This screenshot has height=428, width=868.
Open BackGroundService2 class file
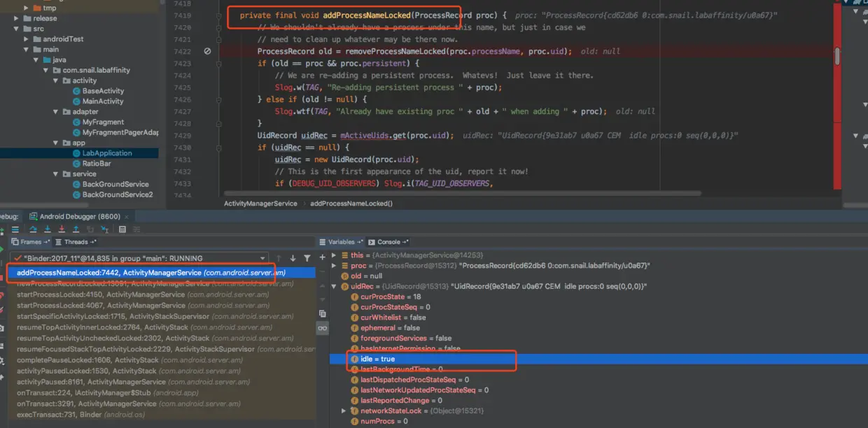112,194
